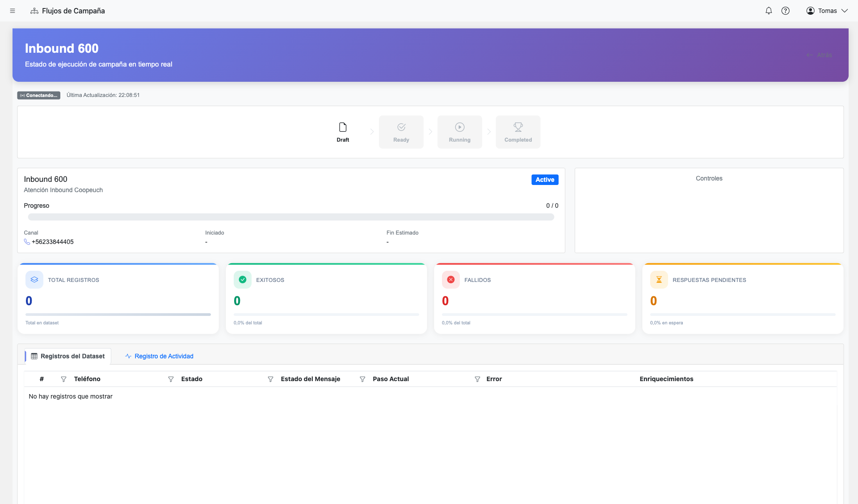858x504 pixels.
Task: Select the Draft stage icon
Action: (342, 126)
